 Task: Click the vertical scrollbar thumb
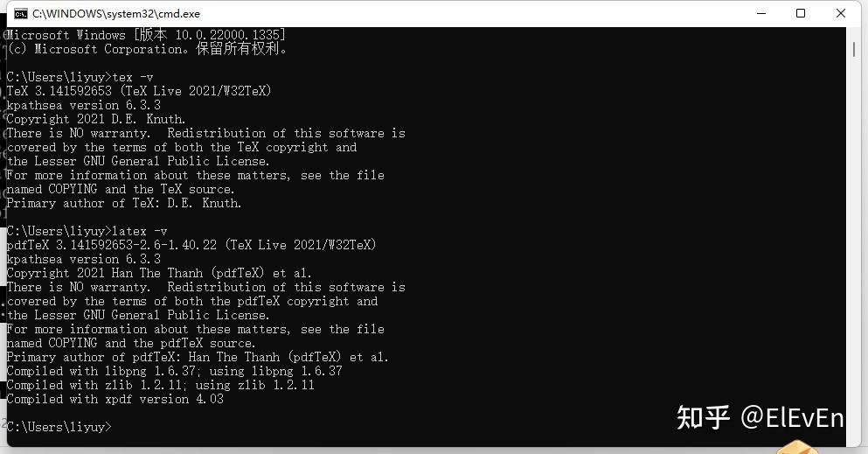coord(854,49)
